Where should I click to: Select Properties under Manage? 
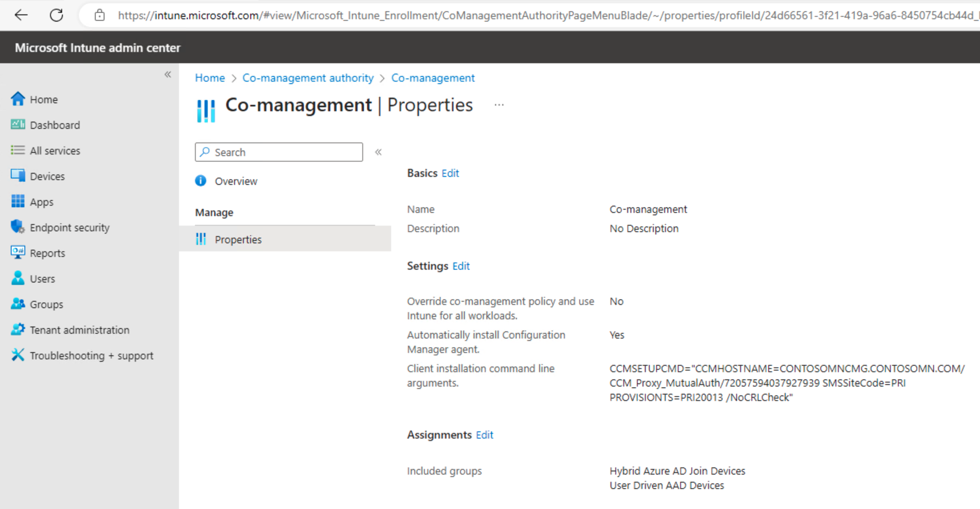tap(238, 239)
